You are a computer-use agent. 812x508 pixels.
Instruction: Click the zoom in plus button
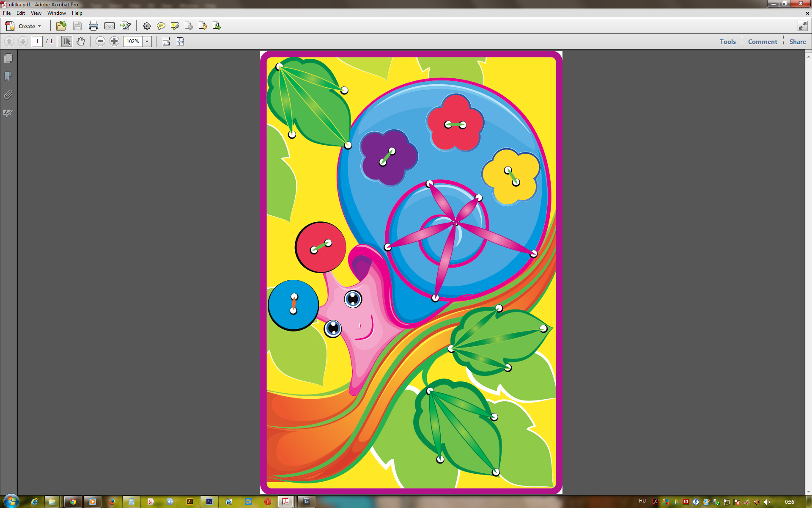(114, 41)
